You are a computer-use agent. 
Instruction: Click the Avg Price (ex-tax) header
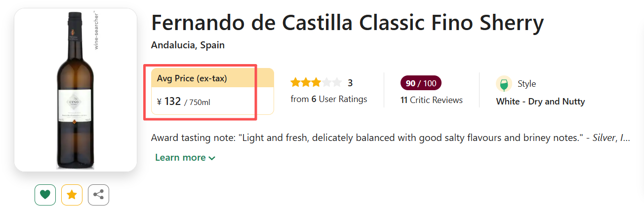click(x=192, y=78)
